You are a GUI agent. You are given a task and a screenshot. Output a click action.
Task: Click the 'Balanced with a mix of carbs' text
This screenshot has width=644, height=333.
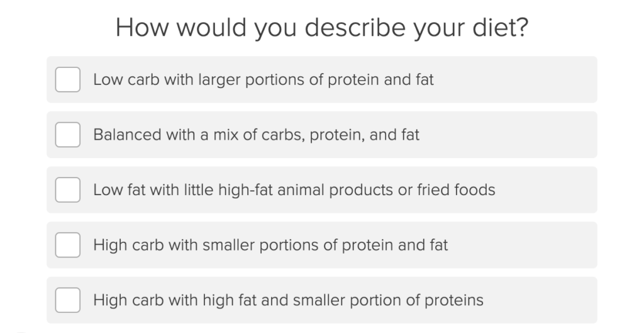click(257, 135)
